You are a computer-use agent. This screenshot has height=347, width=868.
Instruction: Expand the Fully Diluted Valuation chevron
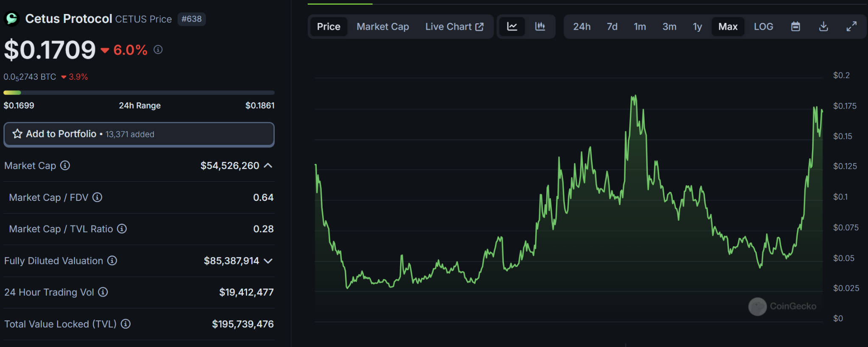(268, 261)
